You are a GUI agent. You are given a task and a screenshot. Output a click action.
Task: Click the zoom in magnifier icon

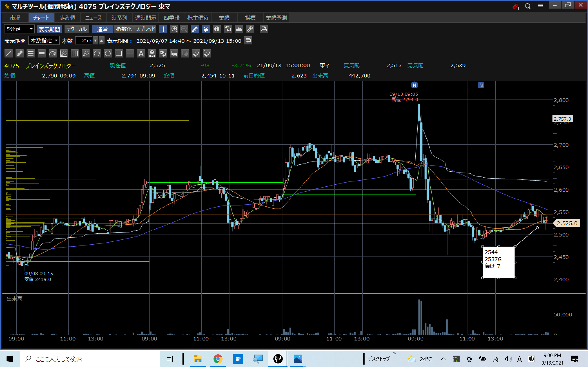[174, 29]
